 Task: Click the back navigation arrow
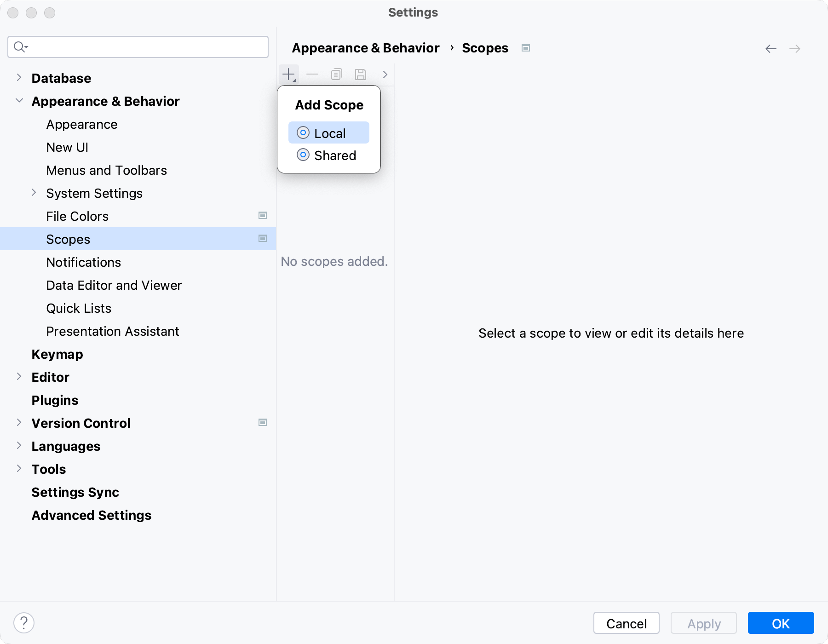click(770, 48)
